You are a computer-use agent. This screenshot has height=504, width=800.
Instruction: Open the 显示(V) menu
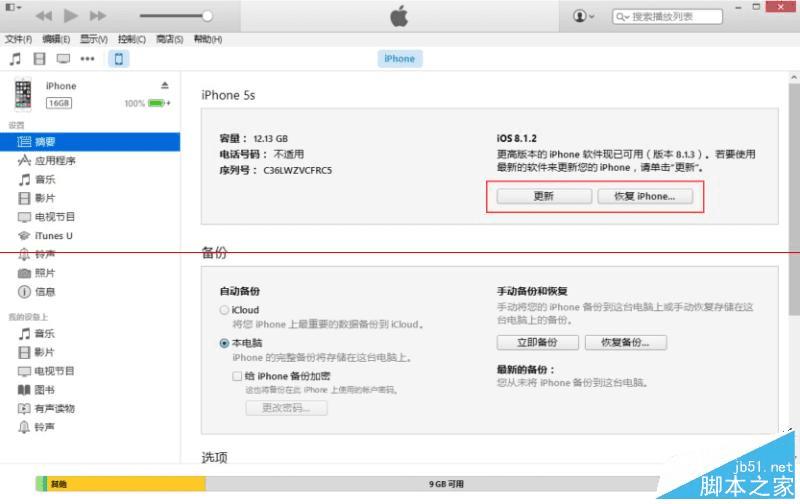[94, 39]
